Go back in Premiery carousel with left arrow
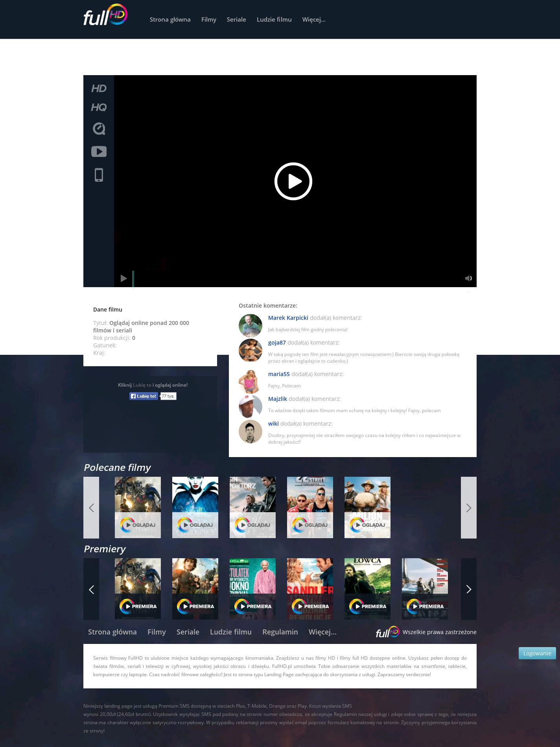Viewport: 560px width, 747px height. point(91,589)
